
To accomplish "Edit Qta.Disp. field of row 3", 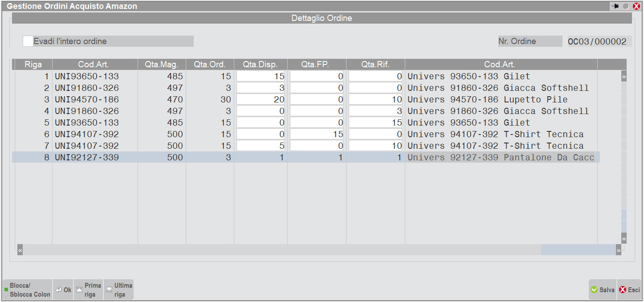I will (261, 99).
